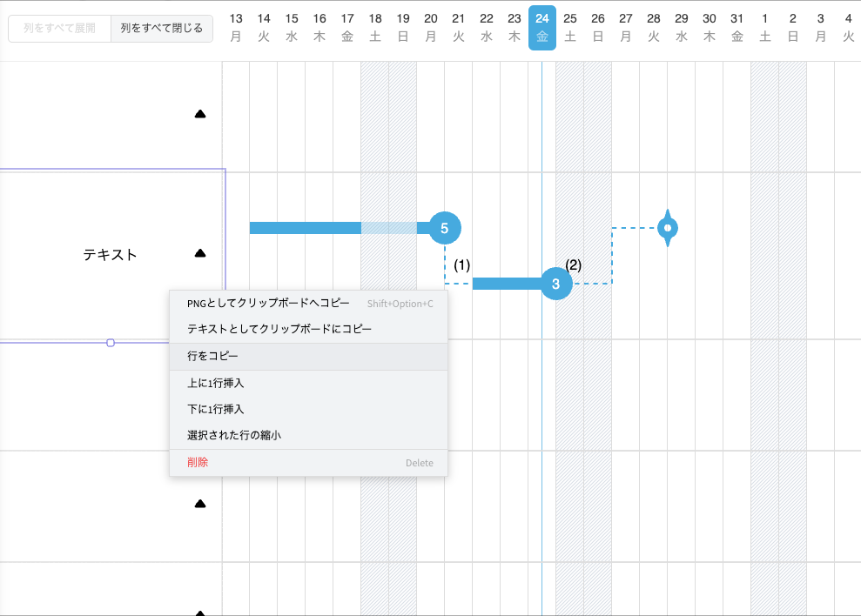The height and width of the screenshot is (616, 861).
Task: Click the triangle arrow below the context menu
Action: (200, 504)
